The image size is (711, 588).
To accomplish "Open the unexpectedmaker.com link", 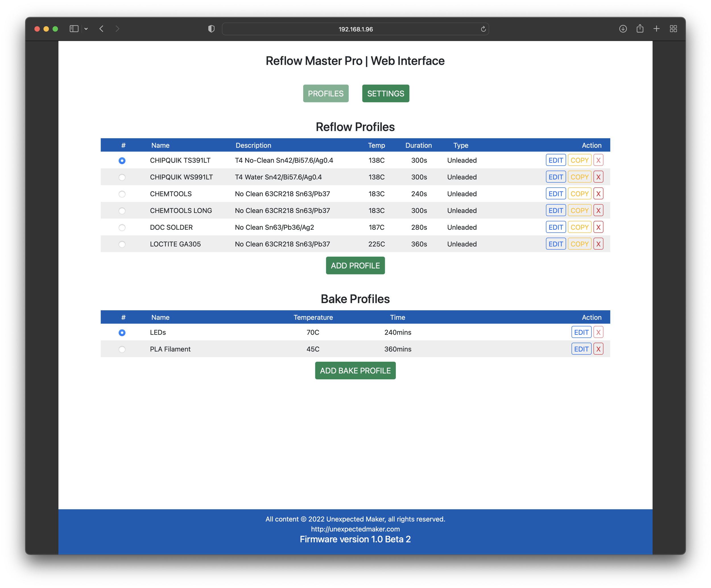I will point(355,529).
